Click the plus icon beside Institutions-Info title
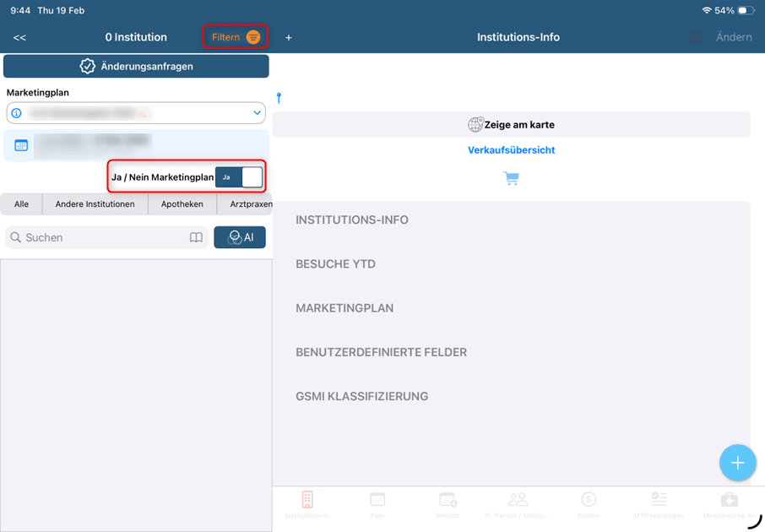765x532 pixels. pos(289,38)
